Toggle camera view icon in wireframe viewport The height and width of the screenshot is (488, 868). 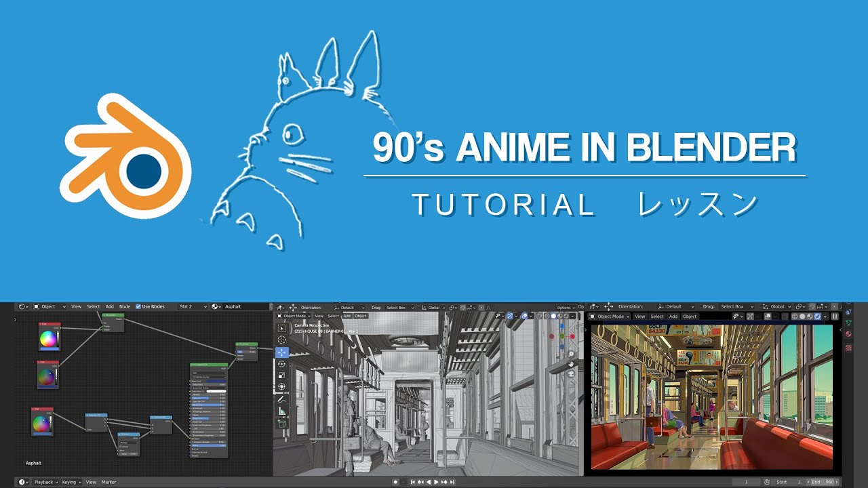pos(571,373)
